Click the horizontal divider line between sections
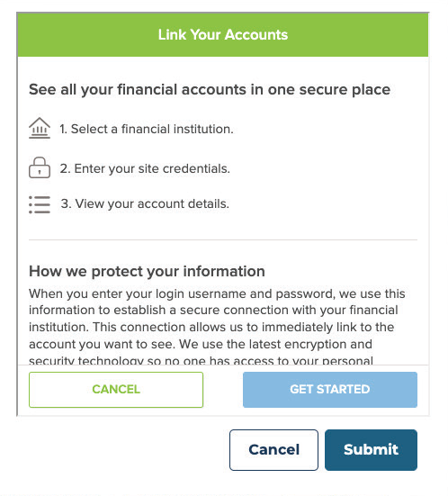The height and width of the screenshot is (496, 448). coord(223,239)
